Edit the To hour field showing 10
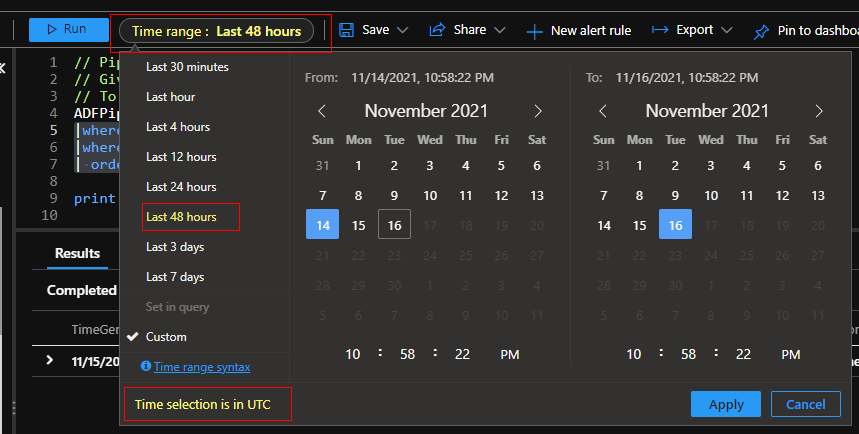The width and height of the screenshot is (859, 434). (x=634, y=355)
